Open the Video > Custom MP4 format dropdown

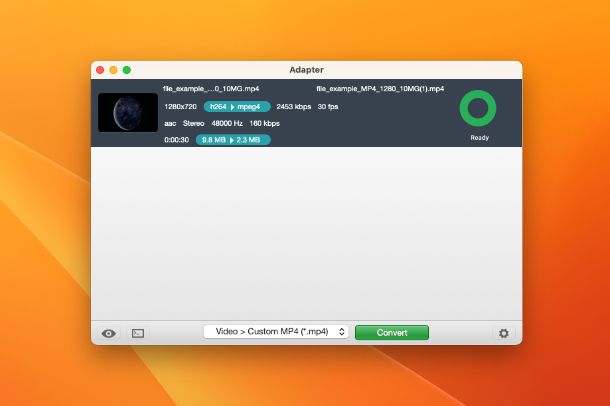(x=276, y=332)
